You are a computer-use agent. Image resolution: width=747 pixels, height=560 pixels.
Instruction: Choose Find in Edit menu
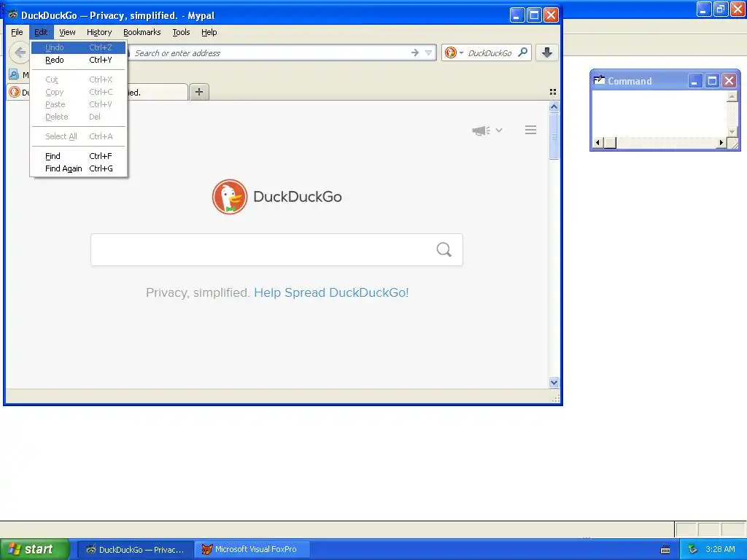click(x=79, y=156)
